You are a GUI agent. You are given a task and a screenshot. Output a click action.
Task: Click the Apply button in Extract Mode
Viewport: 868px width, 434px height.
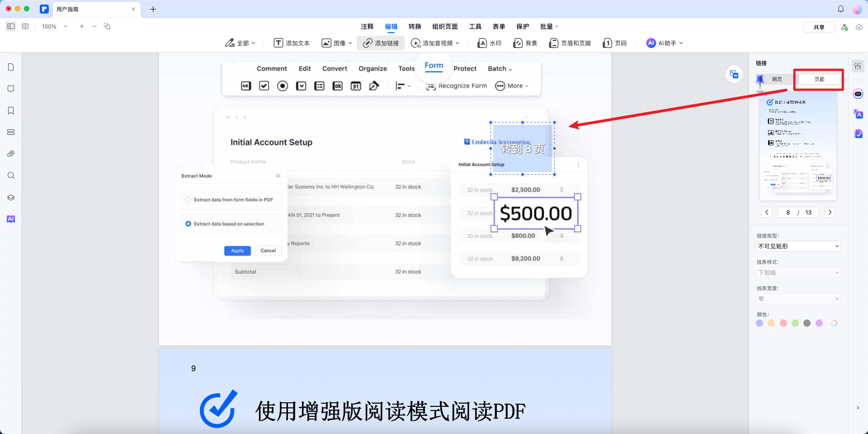click(237, 250)
